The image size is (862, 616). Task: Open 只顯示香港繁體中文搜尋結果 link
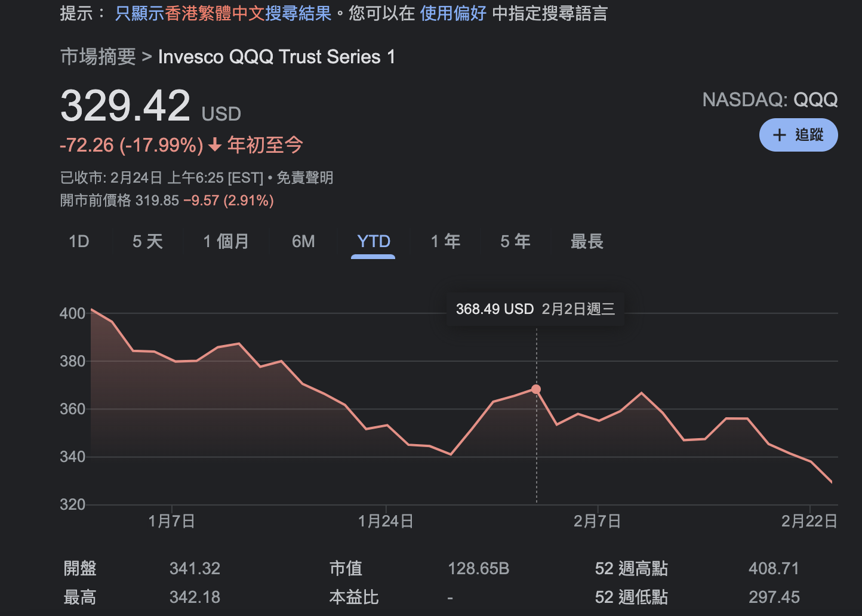click(223, 13)
